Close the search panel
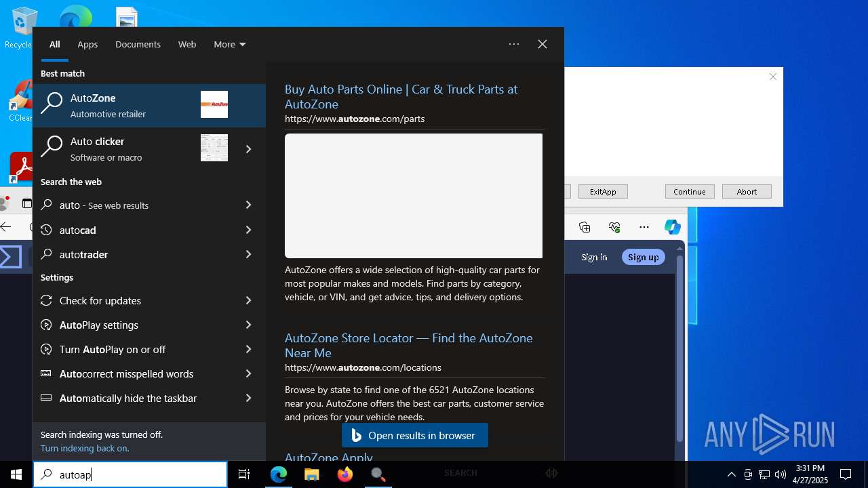Viewport: 868px width, 488px height. tap(542, 44)
